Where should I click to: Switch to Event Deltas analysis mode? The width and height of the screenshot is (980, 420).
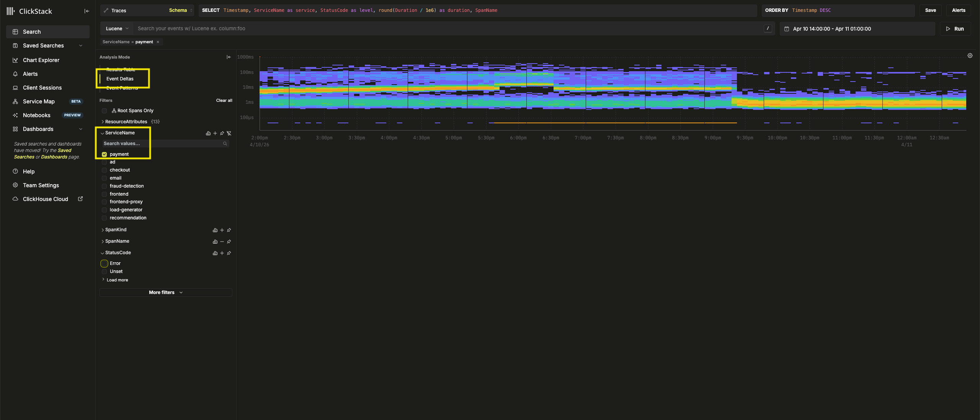[120, 79]
